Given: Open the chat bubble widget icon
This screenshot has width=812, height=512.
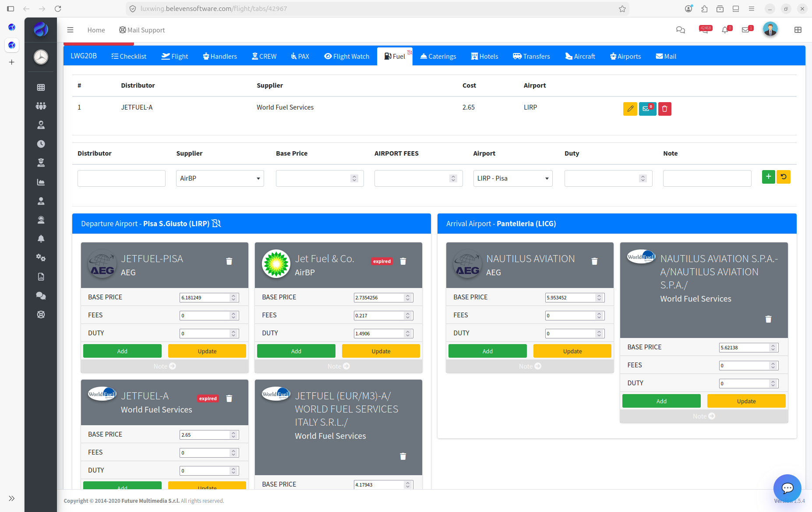Looking at the screenshot, I should pyautogui.click(x=787, y=488).
